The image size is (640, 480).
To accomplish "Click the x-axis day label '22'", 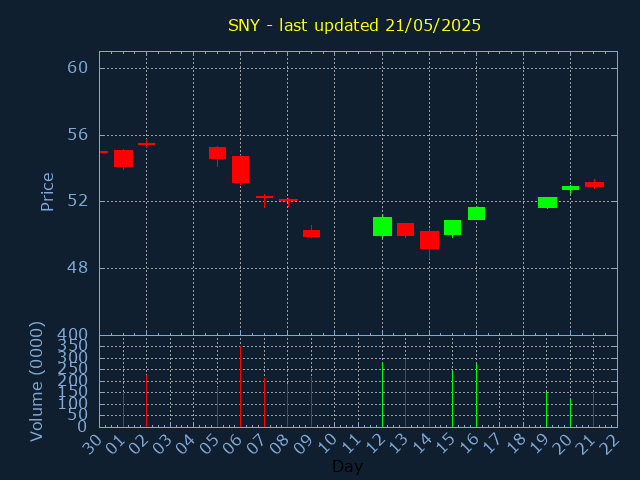I will pos(611,444).
